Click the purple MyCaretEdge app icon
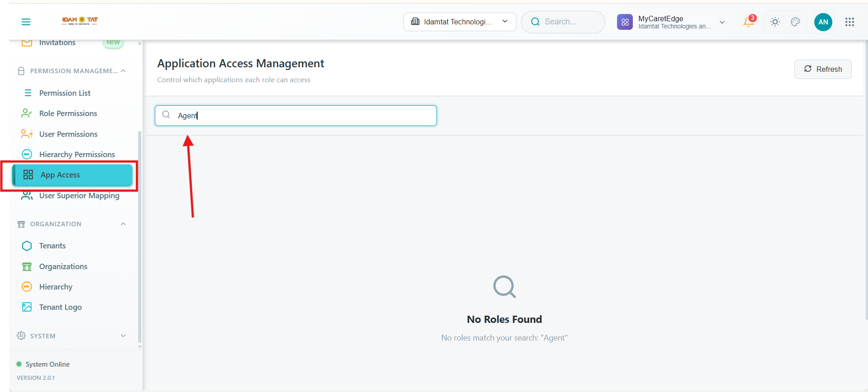This screenshot has width=868, height=392. [x=625, y=22]
